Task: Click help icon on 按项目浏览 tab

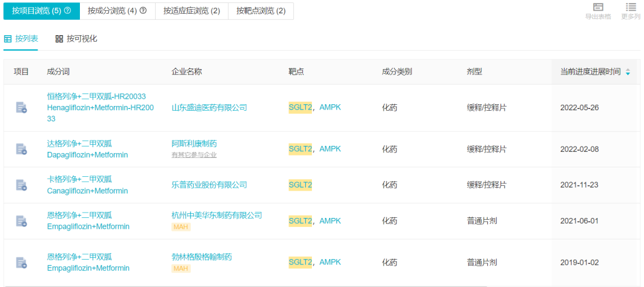Action: (67, 11)
